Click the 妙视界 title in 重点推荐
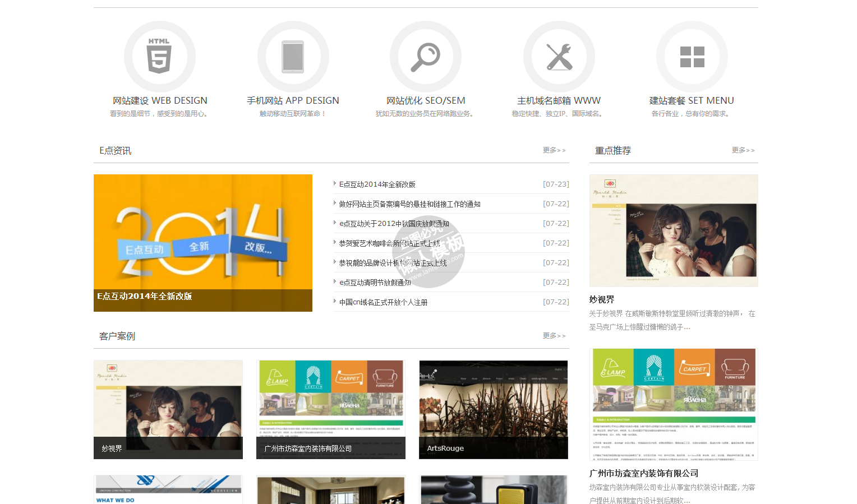The height and width of the screenshot is (504, 857). [602, 299]
